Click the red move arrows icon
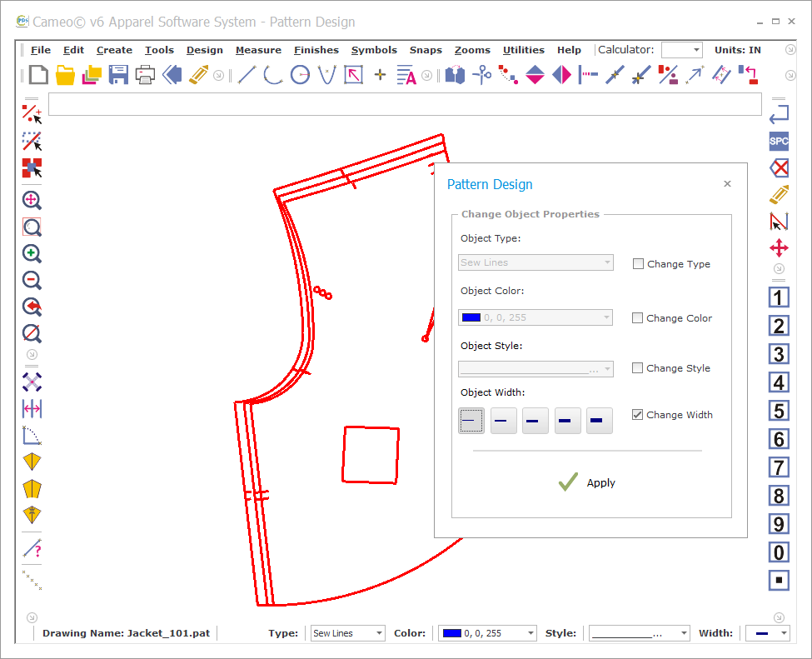The width and height of the screenshot is (812, 659). (x=779, y=248)
